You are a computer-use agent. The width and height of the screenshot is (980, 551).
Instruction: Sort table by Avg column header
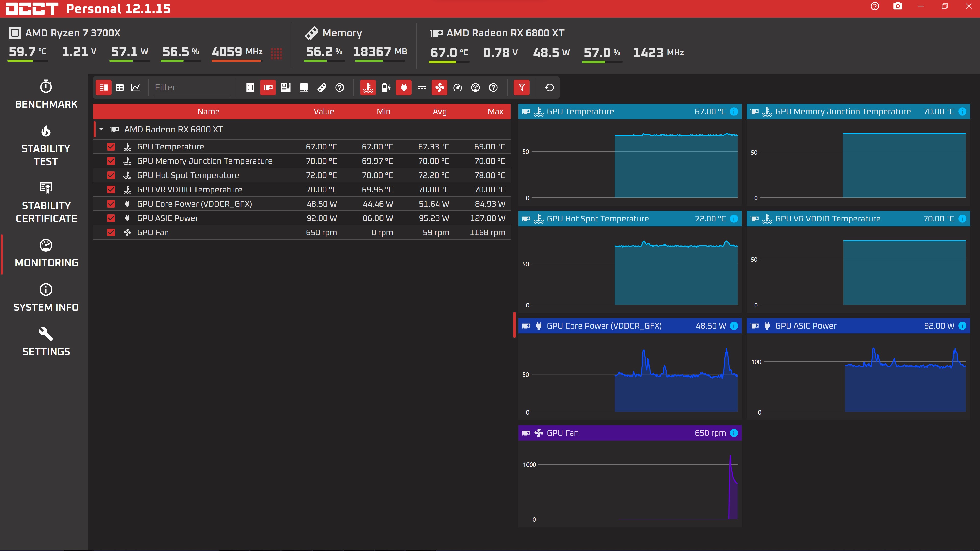click(x=439, y=111)
